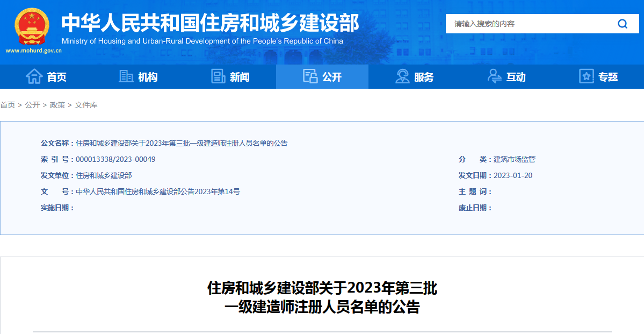The width and height of the screenshot is (644, 334).
Task: Click the person-arrows icon beside 互动
Action: (x=494, y=76)
